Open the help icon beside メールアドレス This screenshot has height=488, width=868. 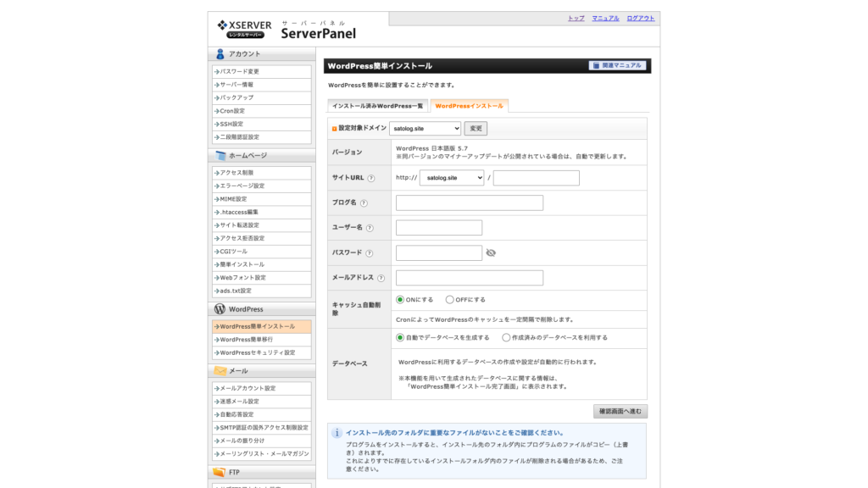[381, 278]
